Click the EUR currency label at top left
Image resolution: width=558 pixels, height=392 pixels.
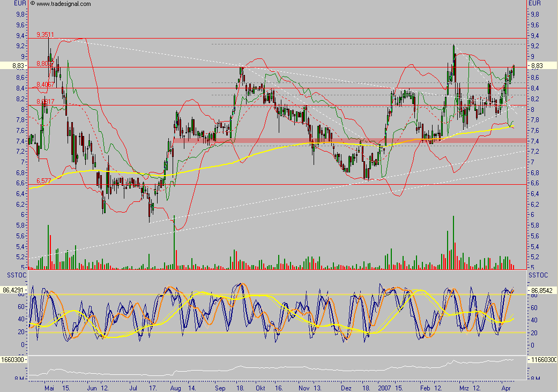(x=20, y=3)
